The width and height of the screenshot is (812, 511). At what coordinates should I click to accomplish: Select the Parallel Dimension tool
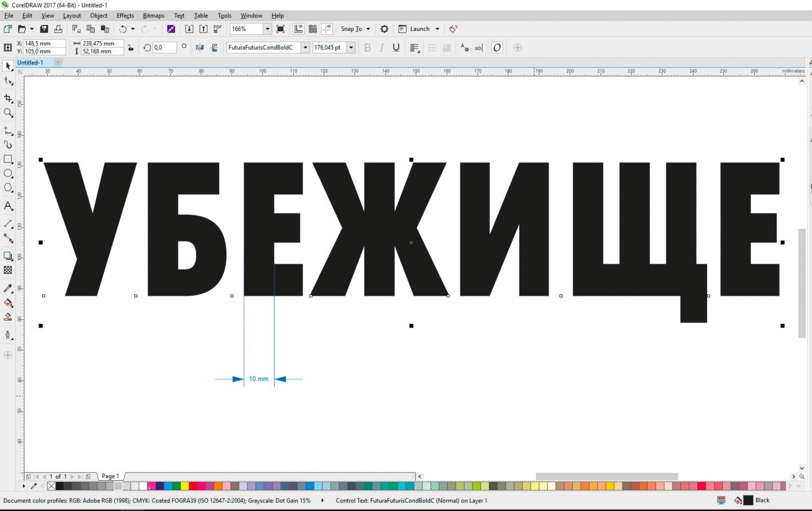coord(8,224)
